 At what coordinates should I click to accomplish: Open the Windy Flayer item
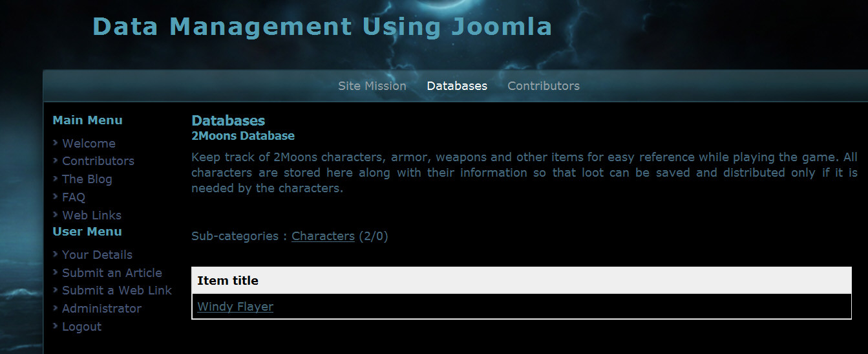[235, 307]
